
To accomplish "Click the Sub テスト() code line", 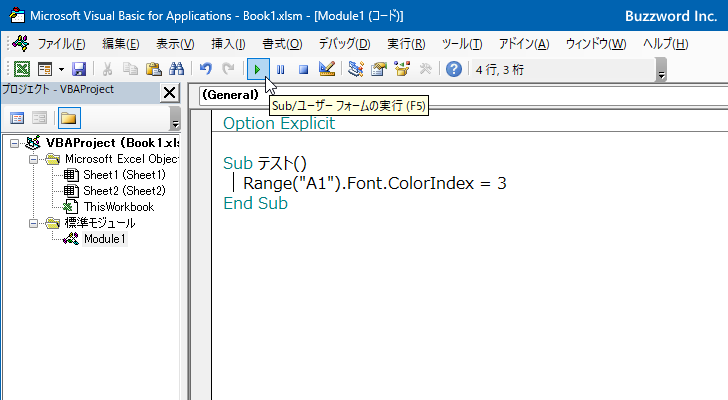I will pos(265,163).
